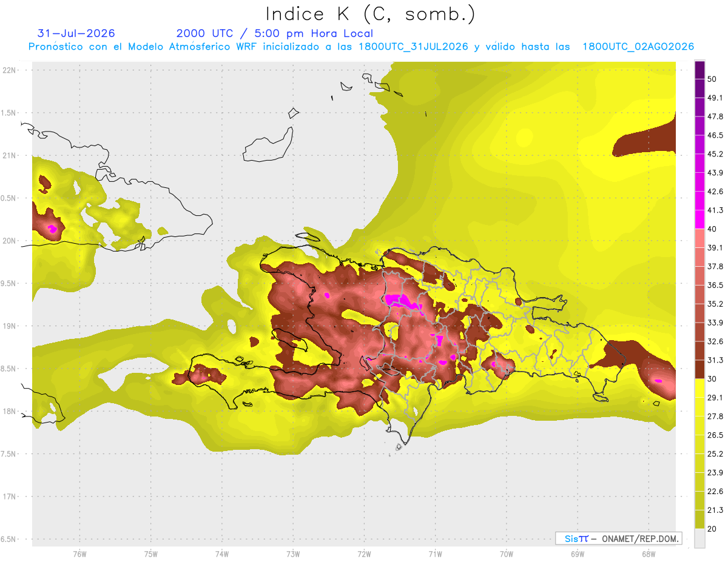
Task: Click the "70W" longitude tick label
Action: pyautogui.click(x=506, y=555)
